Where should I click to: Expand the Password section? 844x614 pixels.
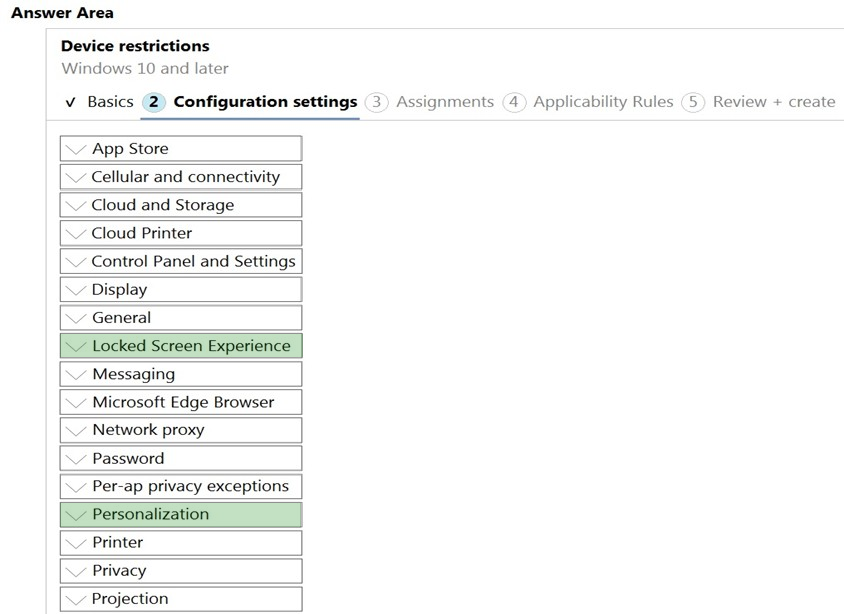pyautogui.click(x=181, y=458)
